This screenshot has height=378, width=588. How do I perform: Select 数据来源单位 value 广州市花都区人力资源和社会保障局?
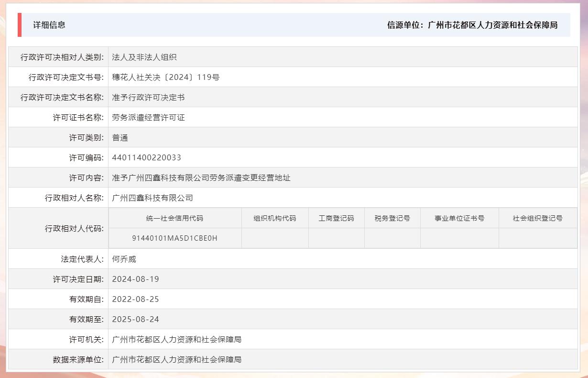pos(177,359)
